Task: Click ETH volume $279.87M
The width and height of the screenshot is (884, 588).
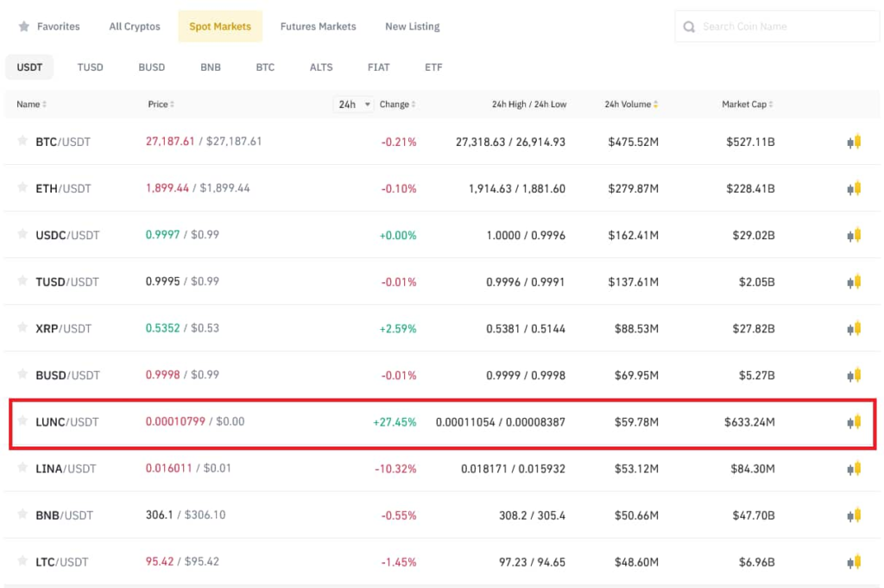Action: [x=633, y=189]
